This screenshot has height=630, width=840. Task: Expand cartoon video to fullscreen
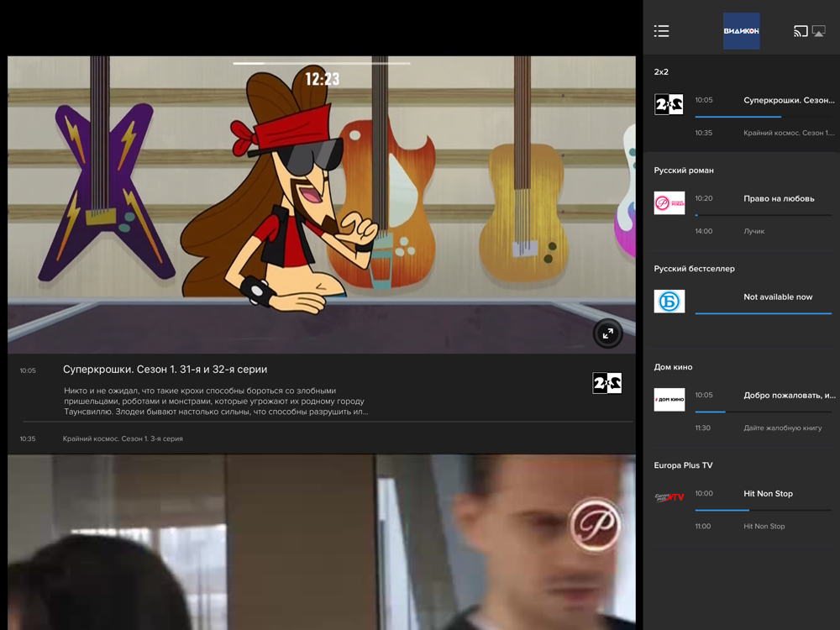point(608,333)
